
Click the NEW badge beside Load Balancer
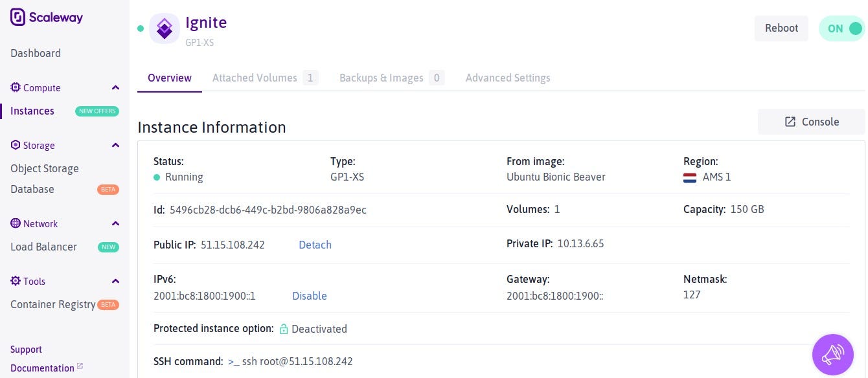pyautogui.click(x=108, y=247)
